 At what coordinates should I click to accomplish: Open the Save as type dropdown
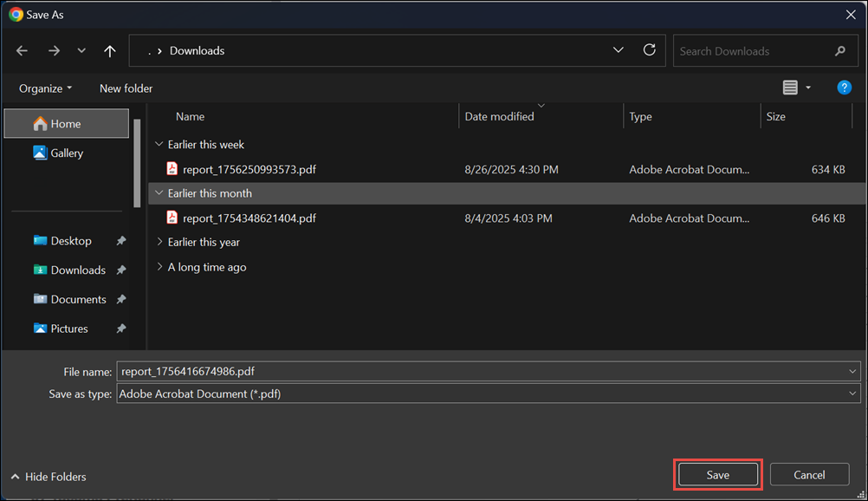(851, 394)
